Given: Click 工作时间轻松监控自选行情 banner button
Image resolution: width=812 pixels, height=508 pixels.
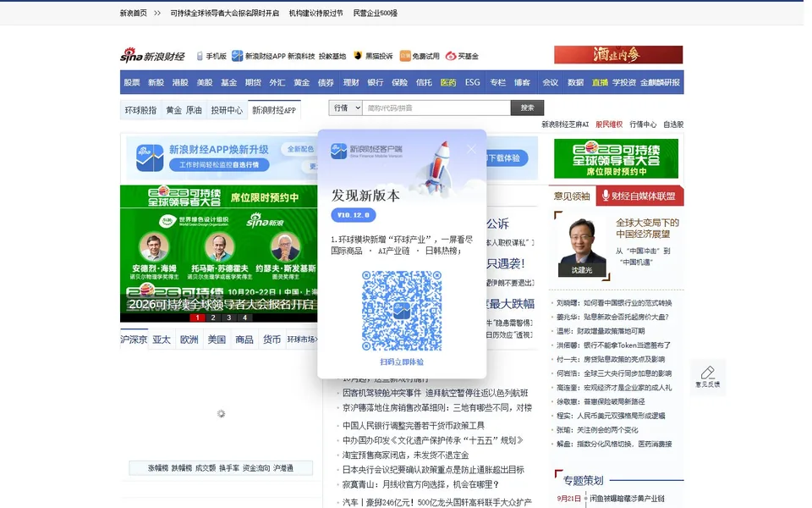Looking at the screenshot, I should tap(219, 165).
